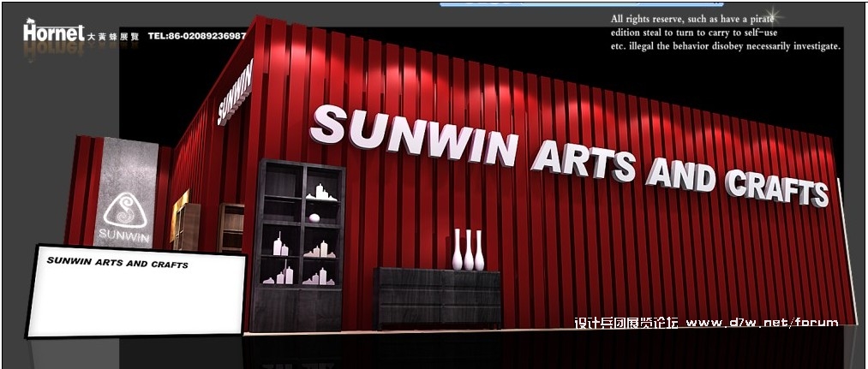The width and height of the screenshot is (868, 369).
Task: Click the large CRAFTS lettering on the wall
Action: pyautogui.click(x=776, y=188)
